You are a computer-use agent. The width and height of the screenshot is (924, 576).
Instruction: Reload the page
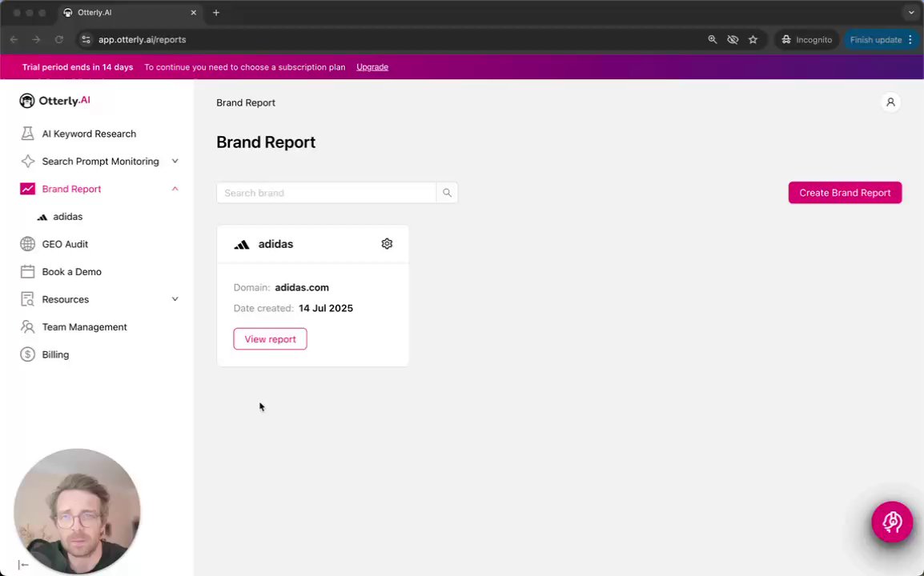click(x=59, y=39)
